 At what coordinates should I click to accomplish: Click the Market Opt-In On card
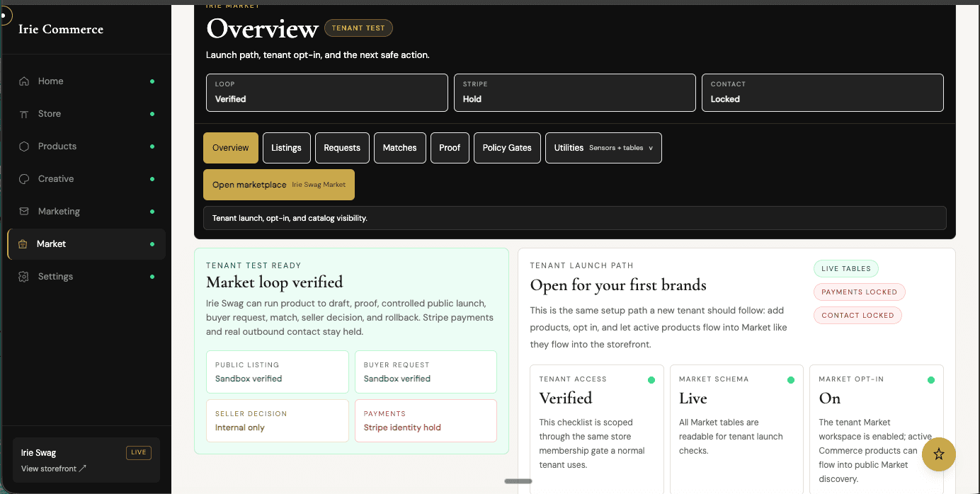tap(877, 429)
